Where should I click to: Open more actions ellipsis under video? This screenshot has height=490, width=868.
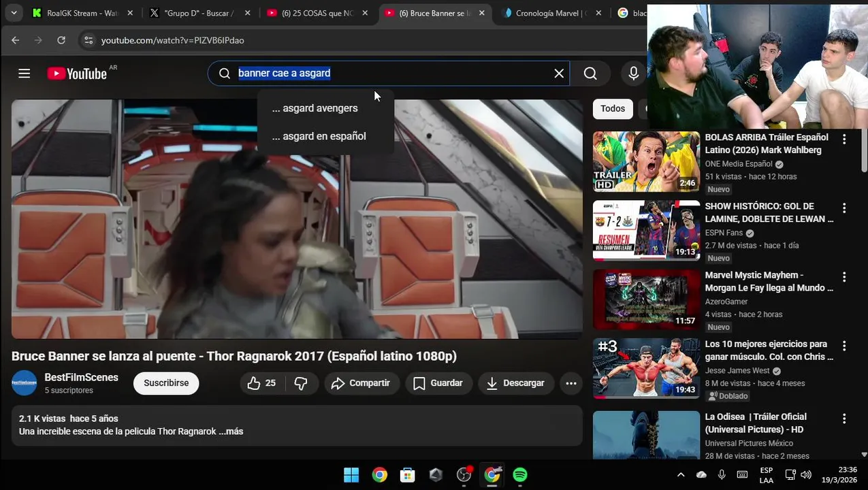click(x=571, y=383)
